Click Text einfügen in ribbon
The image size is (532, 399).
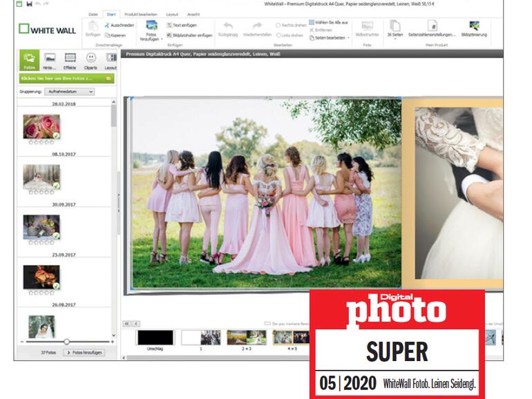182,25
